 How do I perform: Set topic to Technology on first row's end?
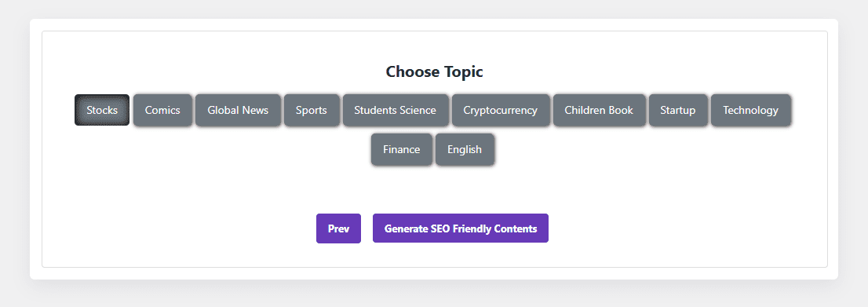750,110
